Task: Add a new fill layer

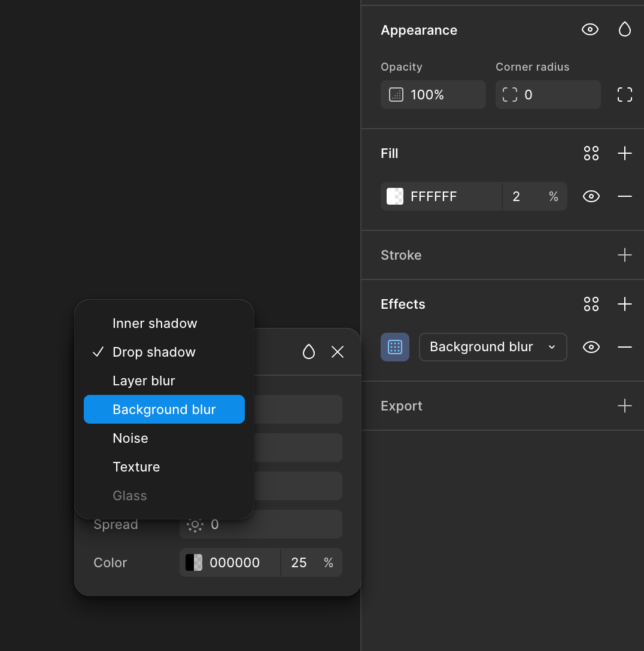Action: coord(624,153)
